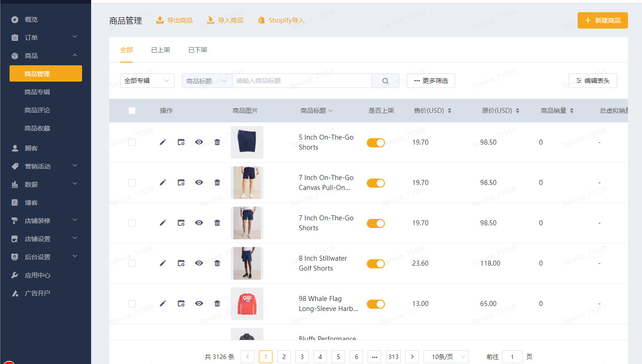Open 商品专辑 in the sidebar
The image size is (642, 364).
[x=37, y=92]
